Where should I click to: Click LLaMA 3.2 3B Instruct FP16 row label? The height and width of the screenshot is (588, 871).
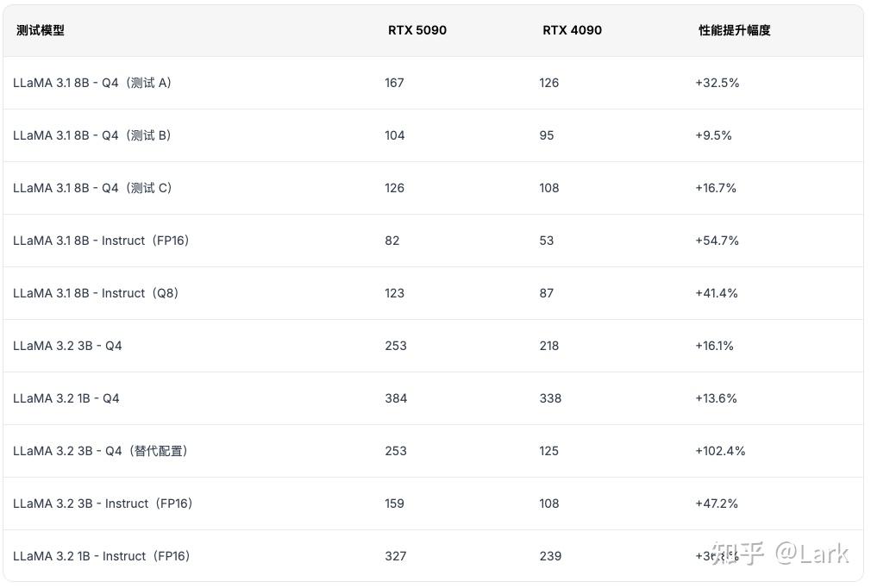click(103, 504)
